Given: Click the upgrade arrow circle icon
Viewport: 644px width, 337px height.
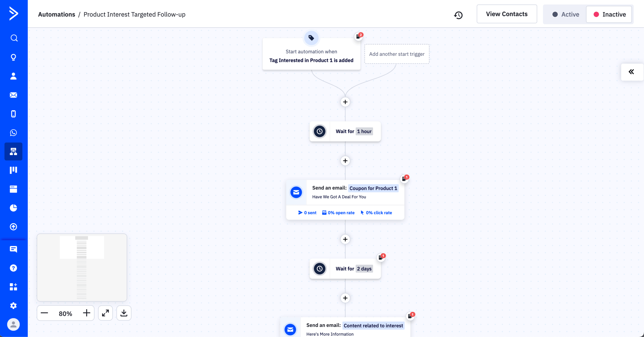Looking at the screenshot, I should (x=14, y=227).
